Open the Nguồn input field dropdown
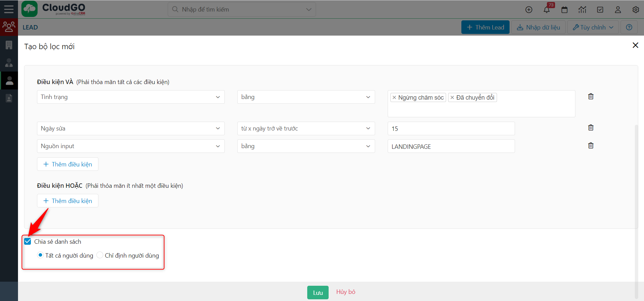The image size is (644, 301). tap(131, 146)
